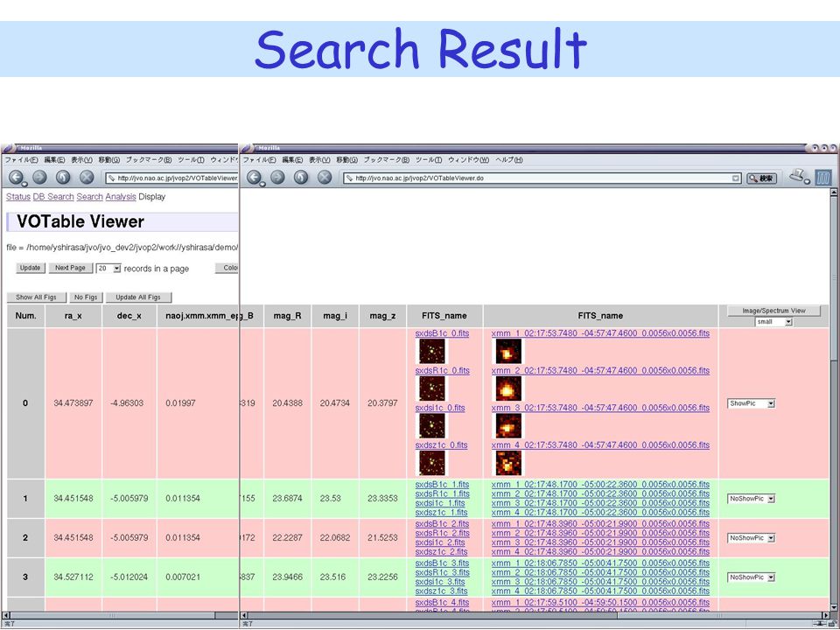Click left window horizontal scrollbar
The width and height of the screenshot is (840, 630).
119,615
